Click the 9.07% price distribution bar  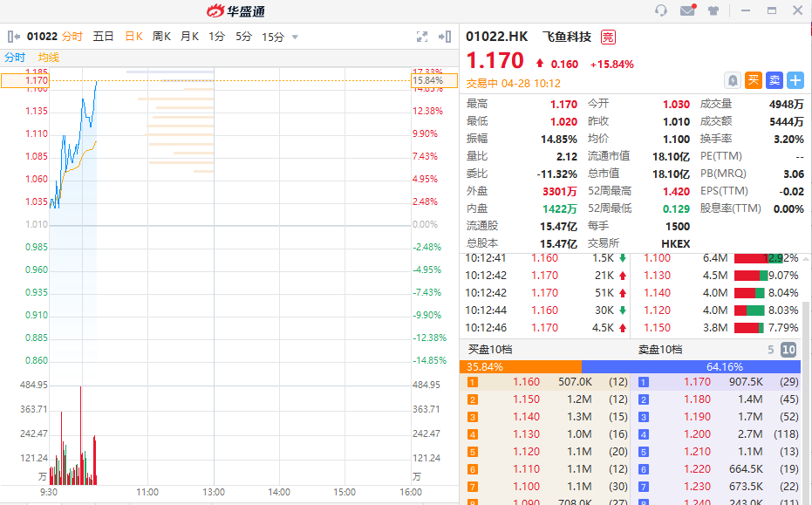751,276
